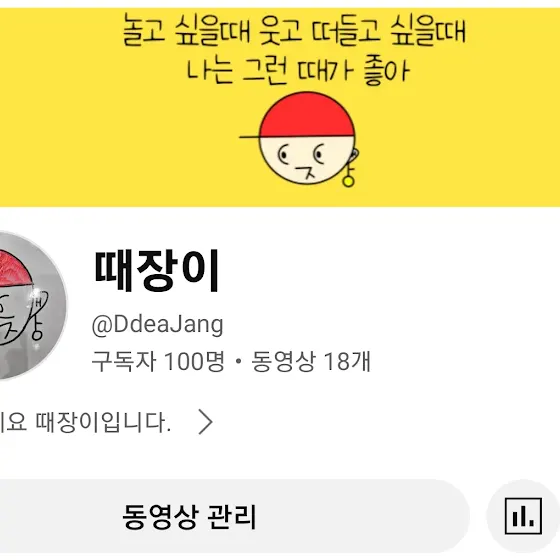
Task: Tap the banner character's long cap brim
Action: click(x=249, y=137)
